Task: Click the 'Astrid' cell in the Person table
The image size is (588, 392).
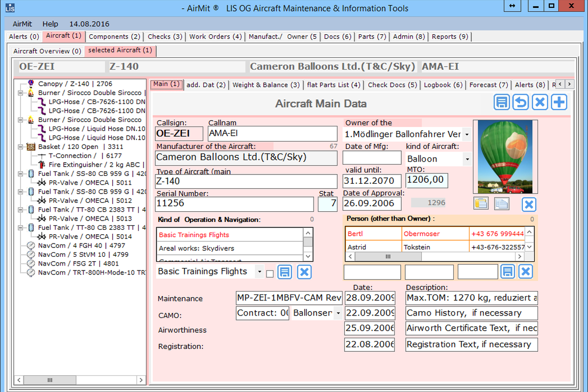Action: (373, 247)
